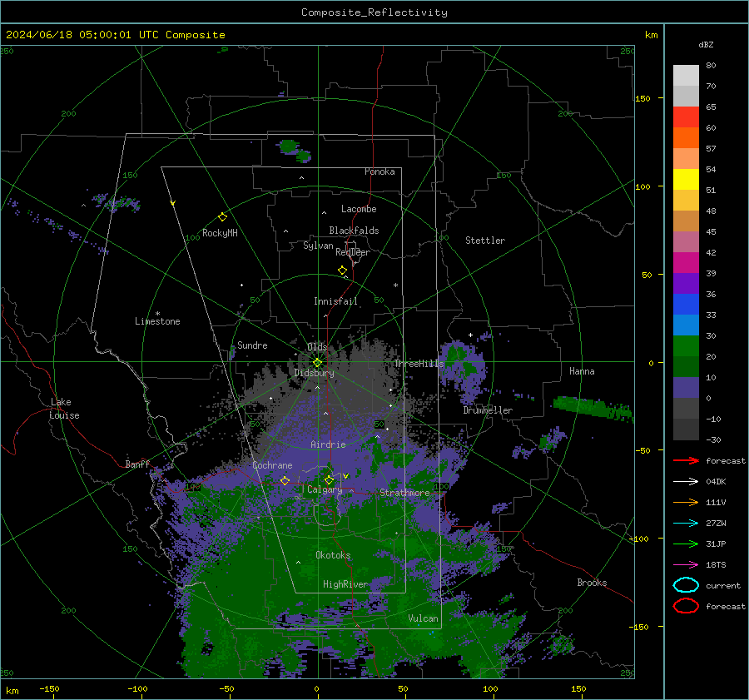Click the Olds city label

point(317,347)
